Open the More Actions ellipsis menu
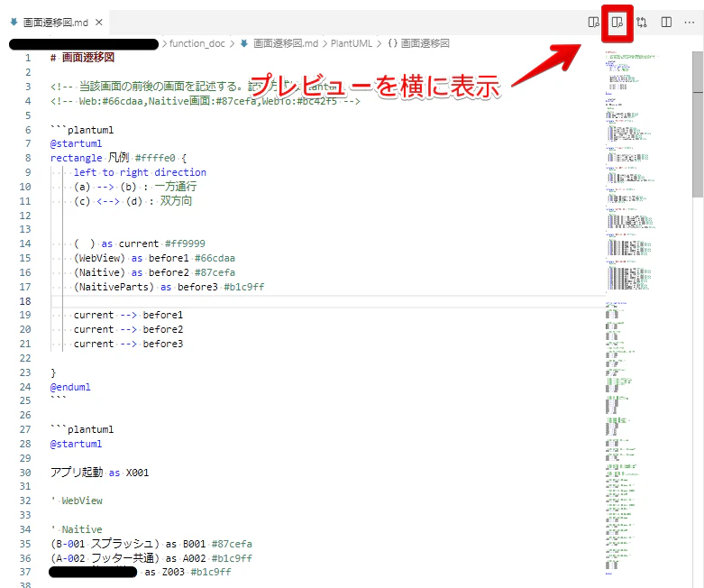 [x=690, y=22]
